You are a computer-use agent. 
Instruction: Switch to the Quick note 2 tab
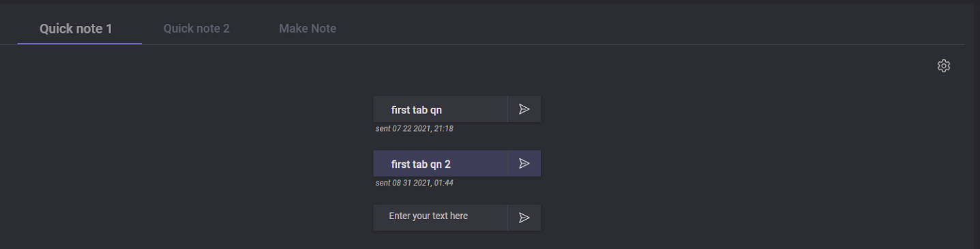click(196, 29)
